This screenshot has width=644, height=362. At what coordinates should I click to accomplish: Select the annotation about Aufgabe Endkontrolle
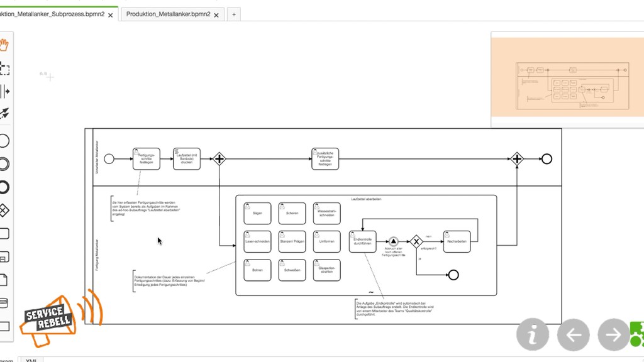394,309
